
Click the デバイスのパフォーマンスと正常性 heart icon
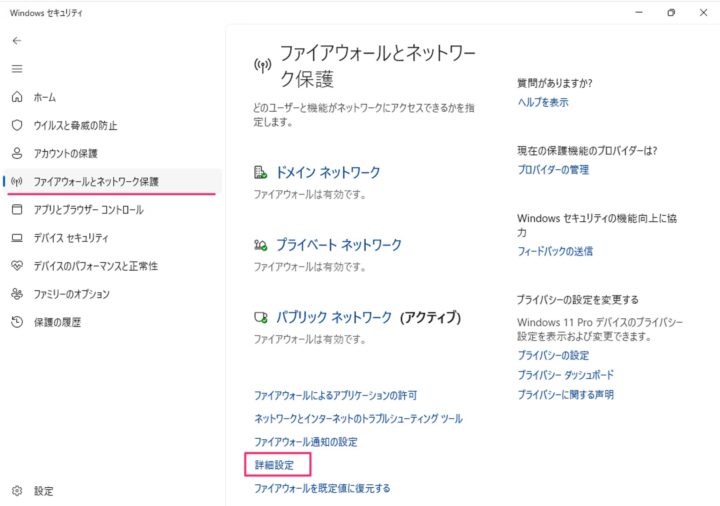pyautogui.click(x=17, y=265)
